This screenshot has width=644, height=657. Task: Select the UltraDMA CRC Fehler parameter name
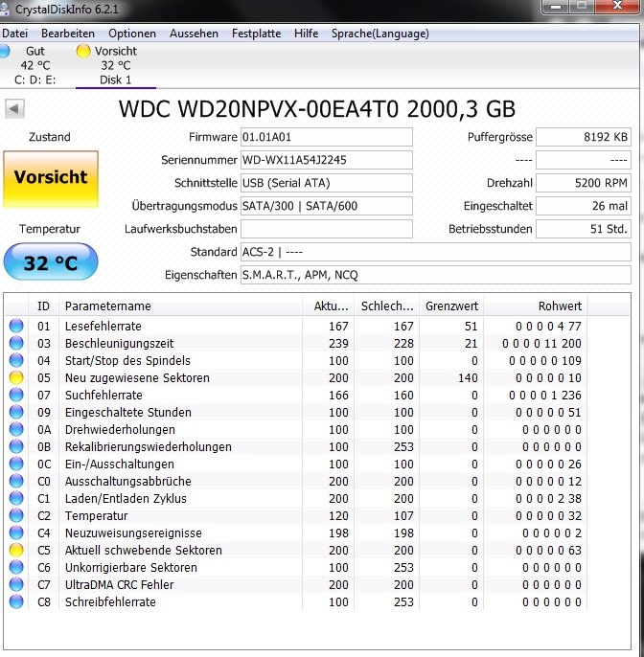[119, 584]
